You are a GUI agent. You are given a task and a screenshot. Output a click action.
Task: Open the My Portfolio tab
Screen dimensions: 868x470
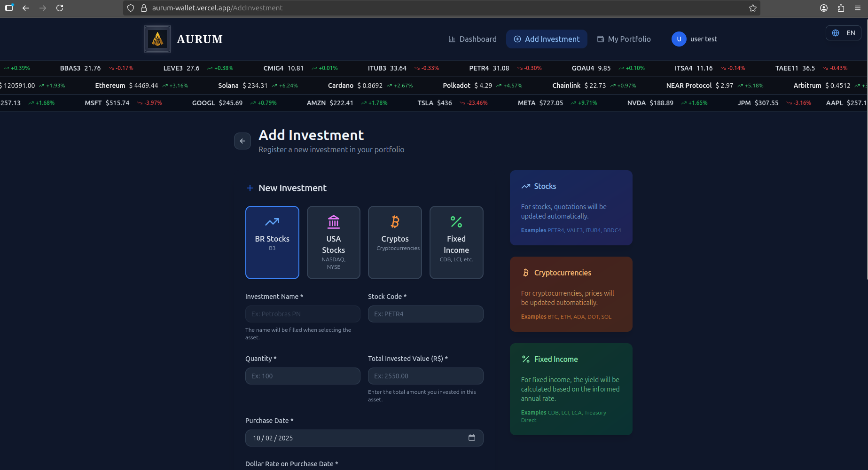coord(624,39)
